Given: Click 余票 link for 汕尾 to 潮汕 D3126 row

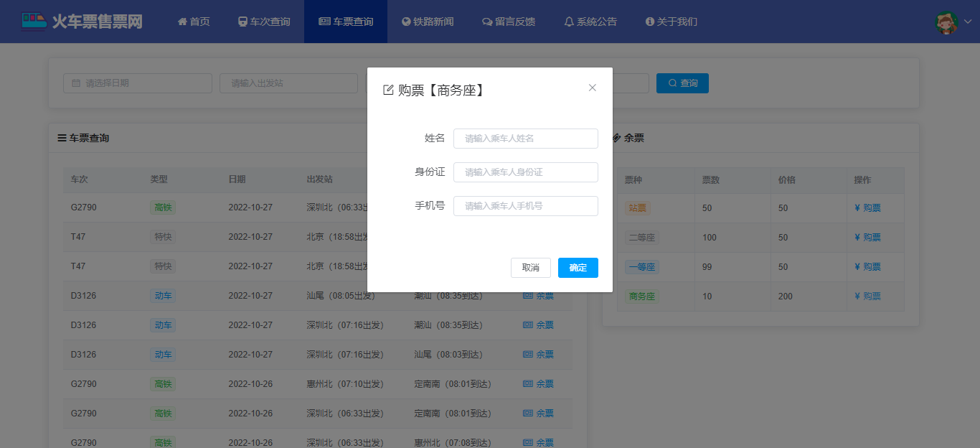Looking at the screenshot, I should click(x=538, y=296).
